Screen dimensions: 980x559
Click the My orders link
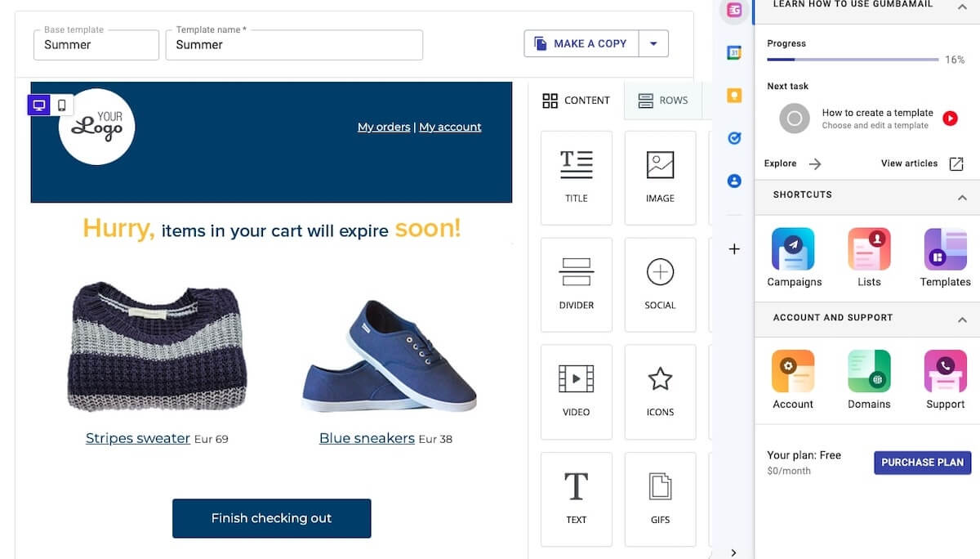coord(384,127)
